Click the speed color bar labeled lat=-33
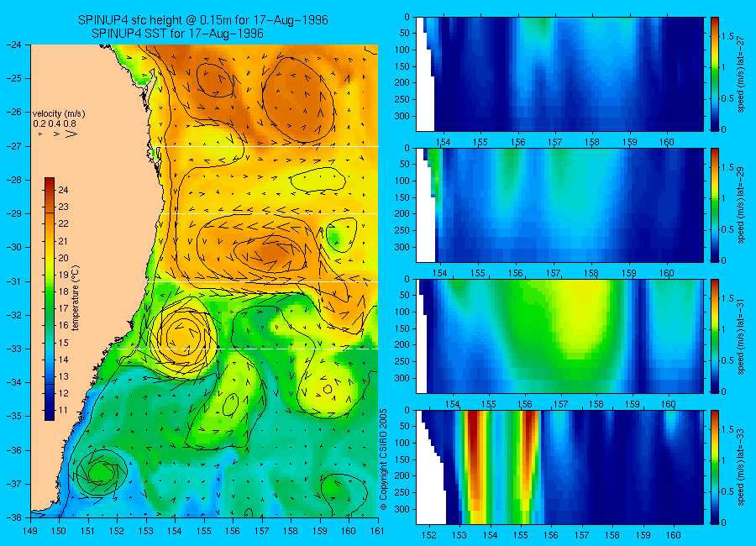This screenshot has height=546, width=756. coord(715,467)
